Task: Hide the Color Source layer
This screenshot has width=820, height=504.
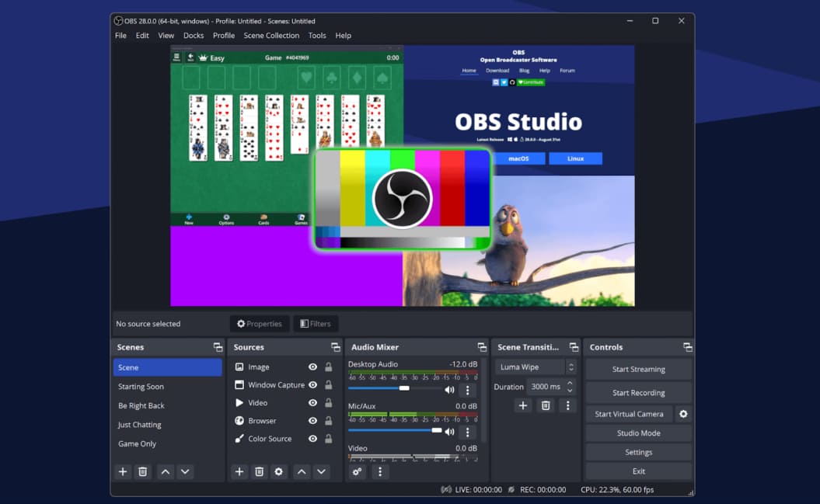Action: click(x=312, y=439)
